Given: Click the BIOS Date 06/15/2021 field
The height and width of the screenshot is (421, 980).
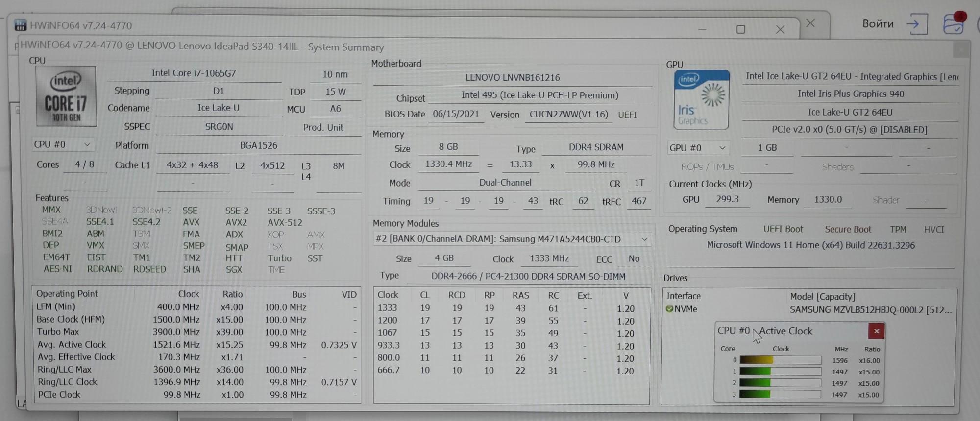Looking at the screenshot, I should pyautogui.click(x=456, y=114).
